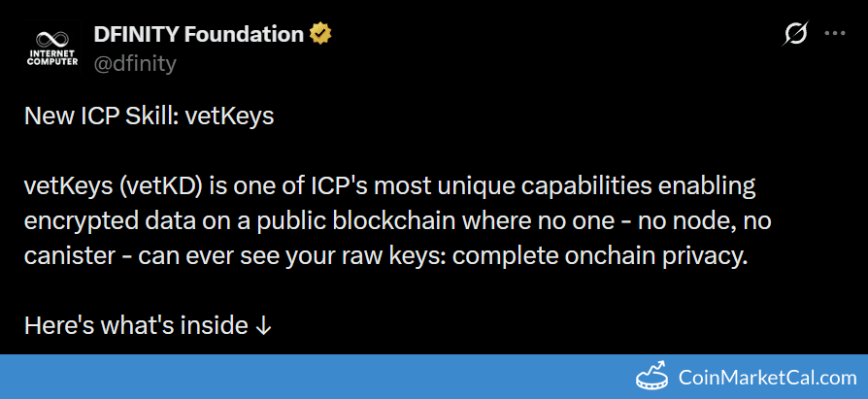Click the "Here's what's inside" text
Image resolution: width=868 pixels, height=399 pixels.
(x=136, y=325)
